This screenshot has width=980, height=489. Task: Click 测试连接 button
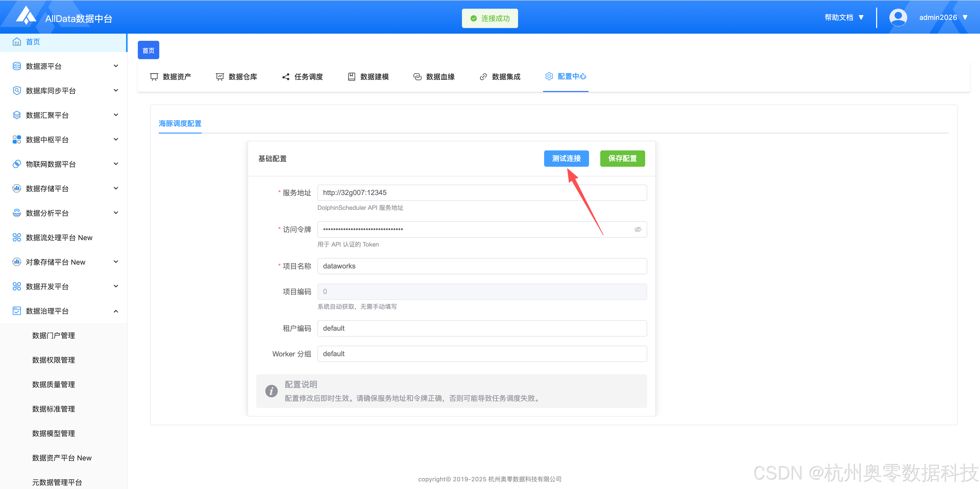point(566,158)
